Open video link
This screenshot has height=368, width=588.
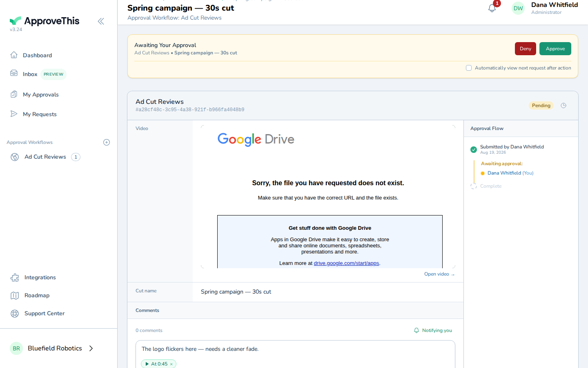coord(439,274)
